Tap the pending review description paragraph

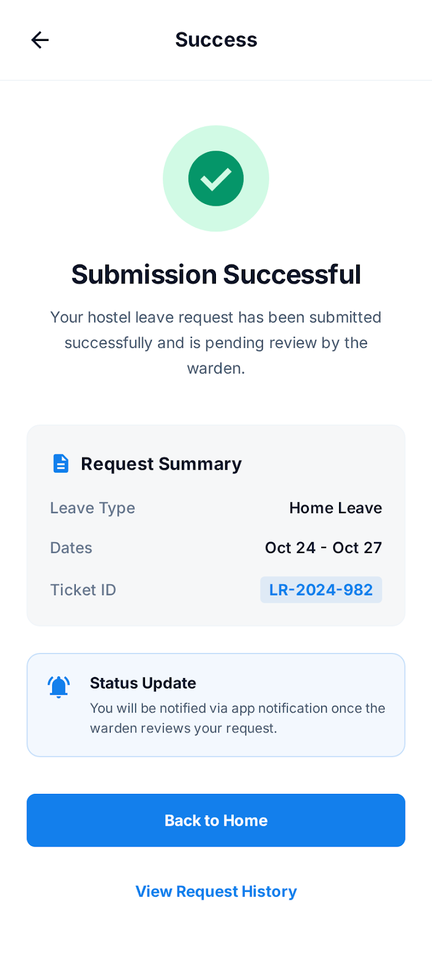click(216, 342)
